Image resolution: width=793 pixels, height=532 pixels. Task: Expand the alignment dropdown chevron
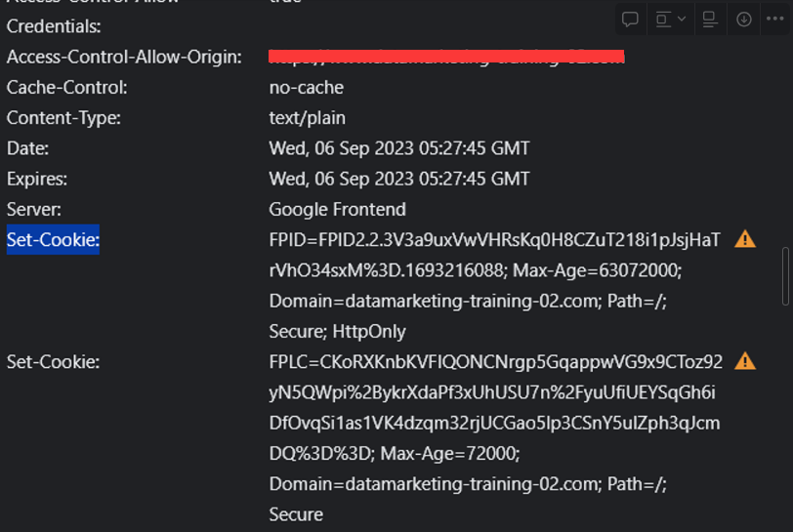pyautogui.click(x=682, y=20)
